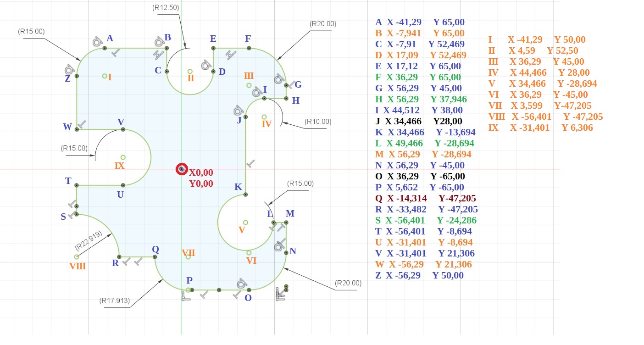The width and height of the screenshot is (644, 345).
Task: Select sketch point K on the profile
Action: coord(245,195)
